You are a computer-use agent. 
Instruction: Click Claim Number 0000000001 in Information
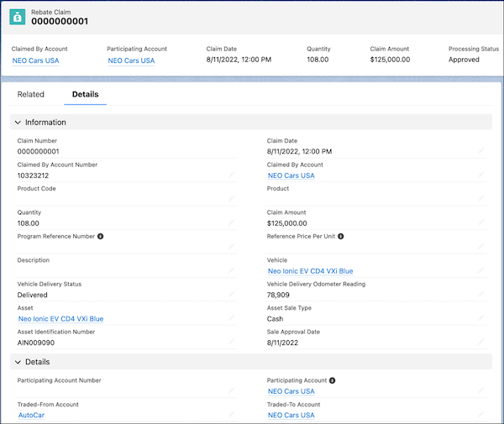click(39, 152)
